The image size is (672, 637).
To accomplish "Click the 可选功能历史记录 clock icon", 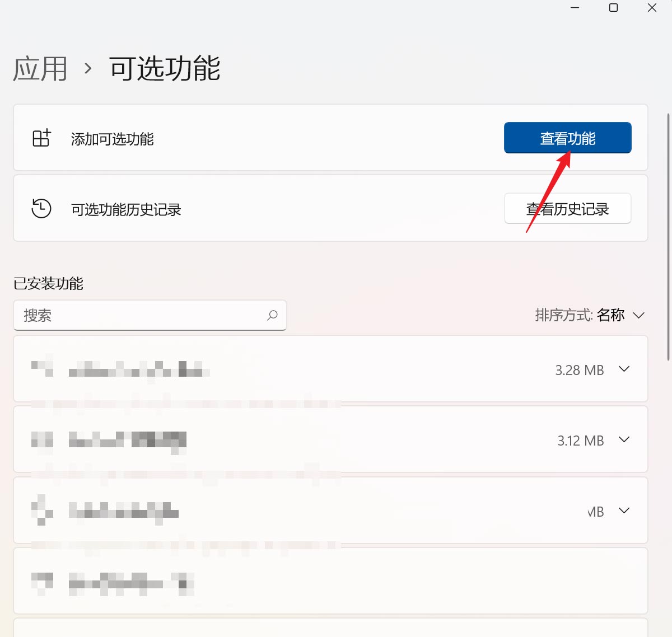I will coord(41,208).
